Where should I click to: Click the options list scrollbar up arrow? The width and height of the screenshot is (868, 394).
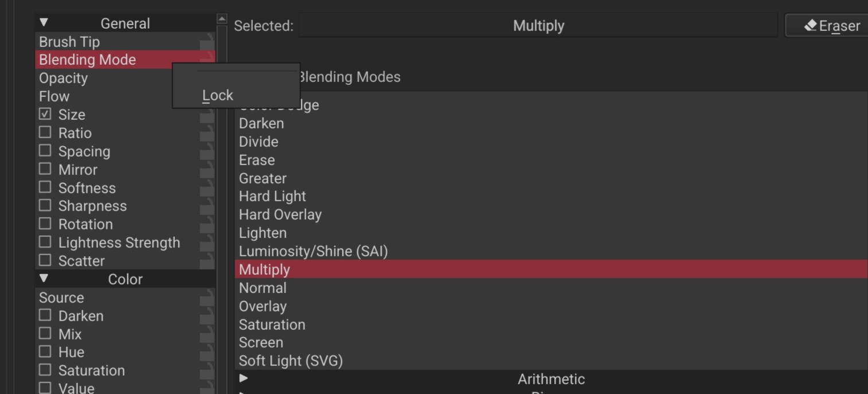[x=222, y=19]
